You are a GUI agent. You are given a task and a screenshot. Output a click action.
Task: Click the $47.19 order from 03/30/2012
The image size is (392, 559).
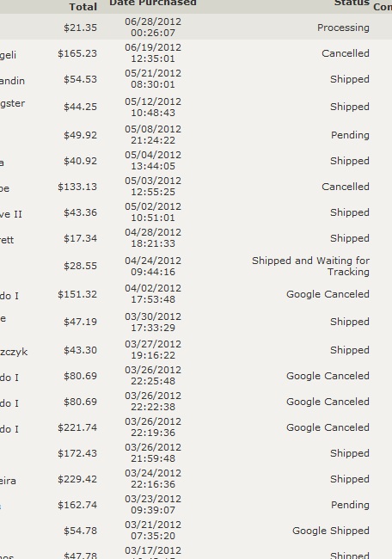[196, 322]
